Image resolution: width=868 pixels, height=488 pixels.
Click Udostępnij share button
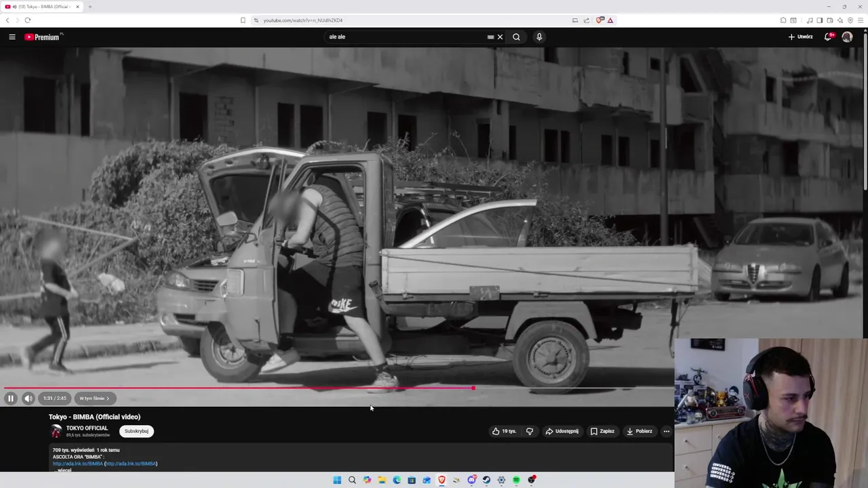pyautogui.click(x=562, y=431)
